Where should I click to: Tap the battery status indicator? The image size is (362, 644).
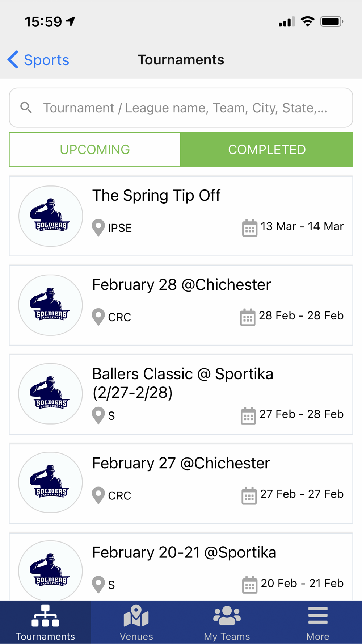[x=332, y=22]
